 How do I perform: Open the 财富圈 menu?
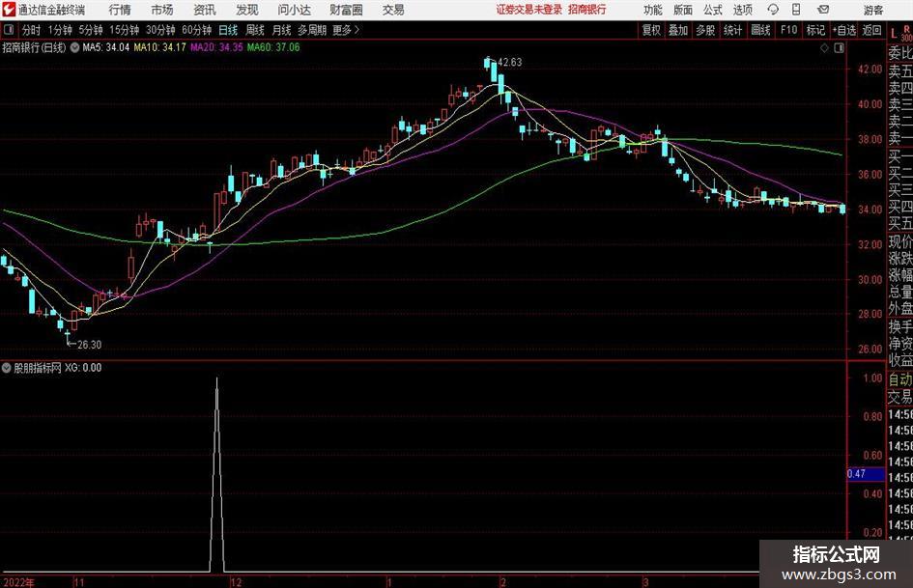(346, 10)
